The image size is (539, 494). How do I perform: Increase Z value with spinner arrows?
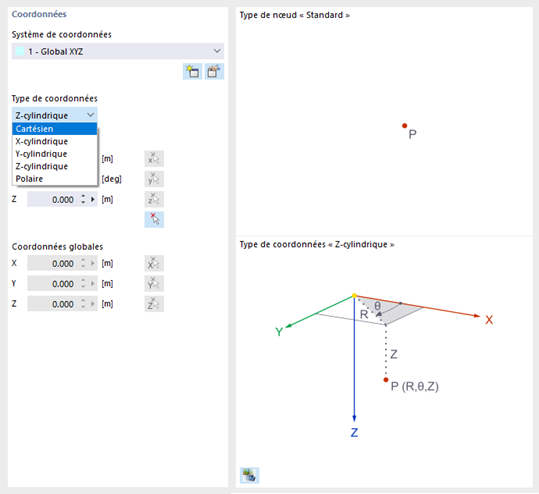coord(83,197)
